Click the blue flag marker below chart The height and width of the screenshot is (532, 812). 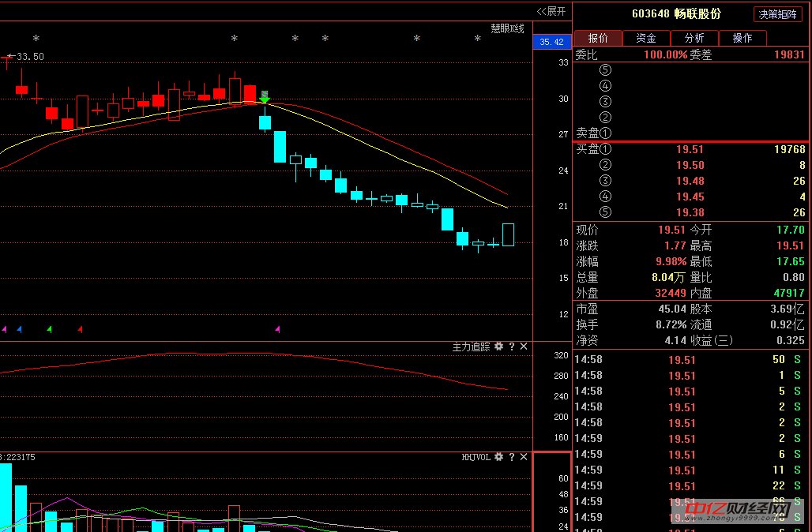pos(20,328)
